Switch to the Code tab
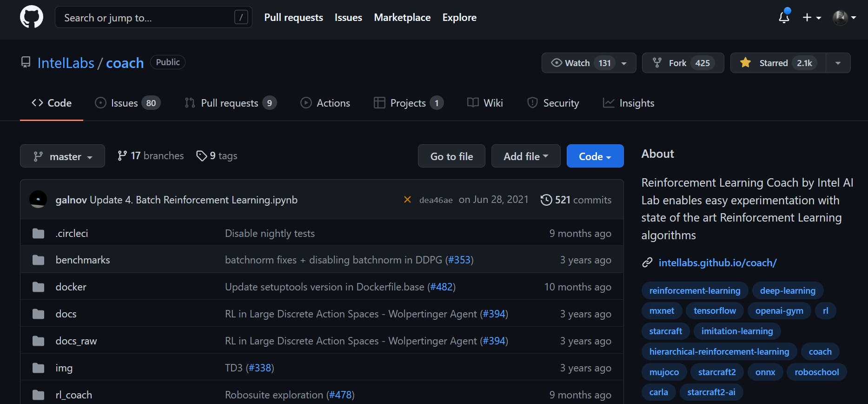Screen dimensions: 868x404 [x=52, y=103]
